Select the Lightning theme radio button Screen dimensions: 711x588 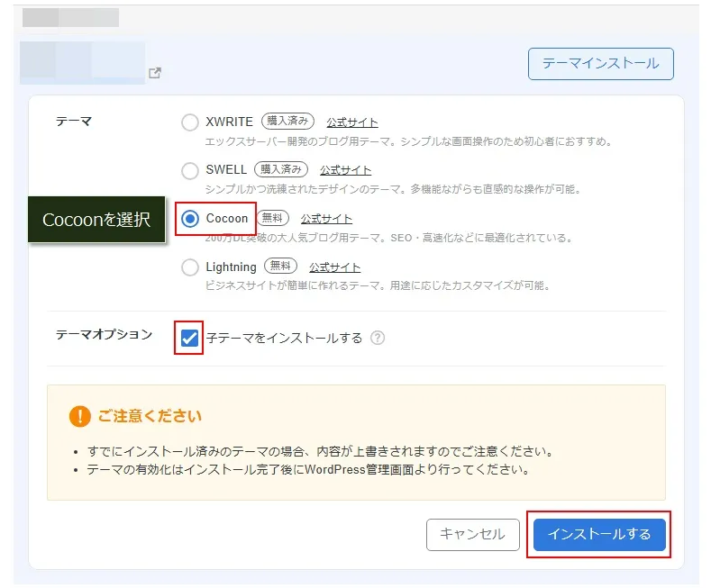pyautogui.click(x=190, y=267)
